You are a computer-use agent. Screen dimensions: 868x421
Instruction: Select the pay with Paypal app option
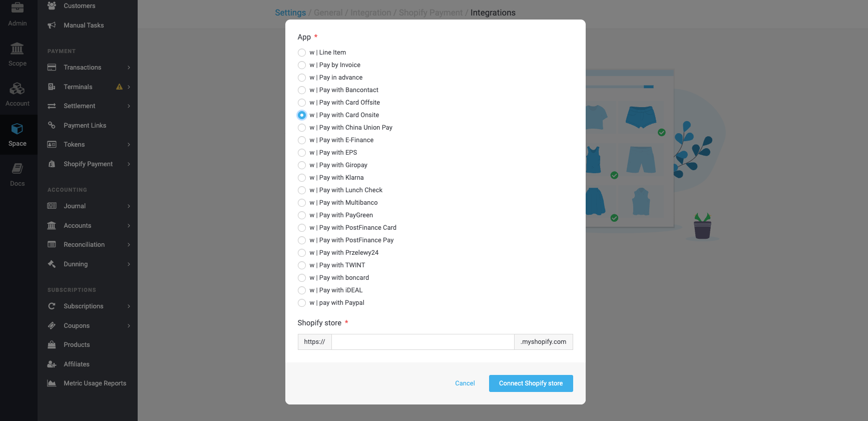pos(302,303)
